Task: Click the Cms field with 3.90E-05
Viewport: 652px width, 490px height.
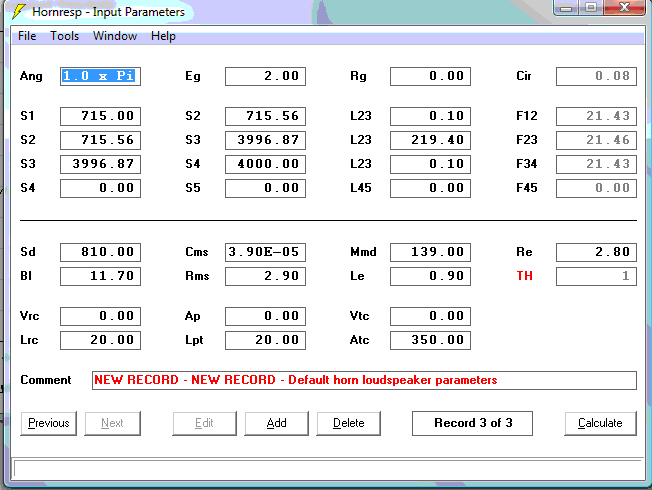Action: tap(265, 252)
